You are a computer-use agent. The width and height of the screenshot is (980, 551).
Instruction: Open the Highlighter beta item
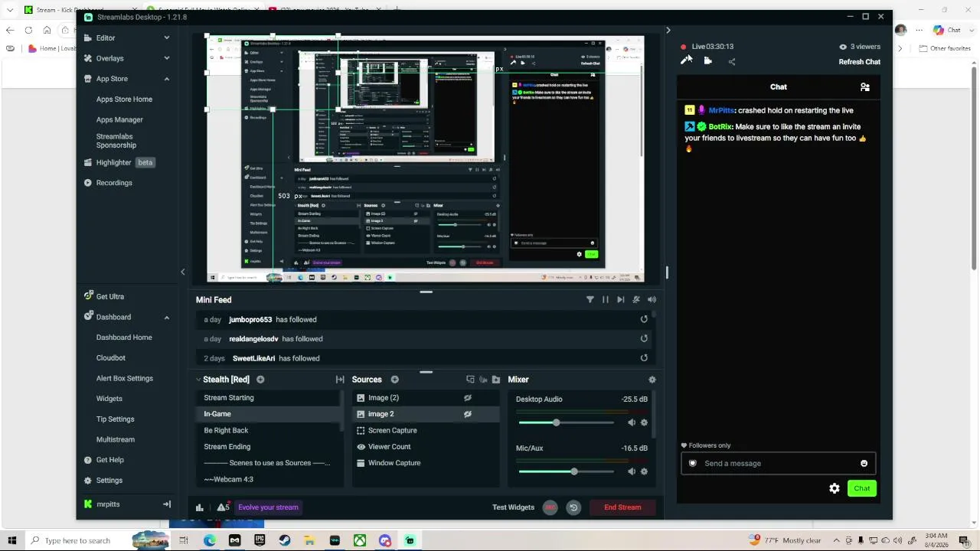point(119,162)
